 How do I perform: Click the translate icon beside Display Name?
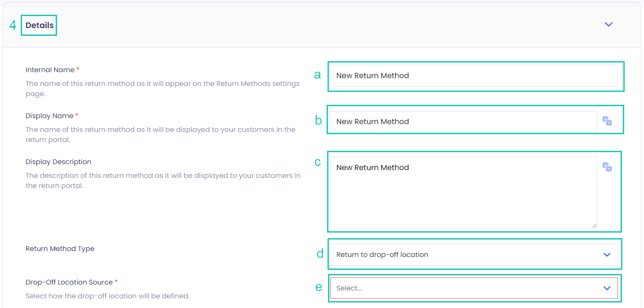[607, 121]
